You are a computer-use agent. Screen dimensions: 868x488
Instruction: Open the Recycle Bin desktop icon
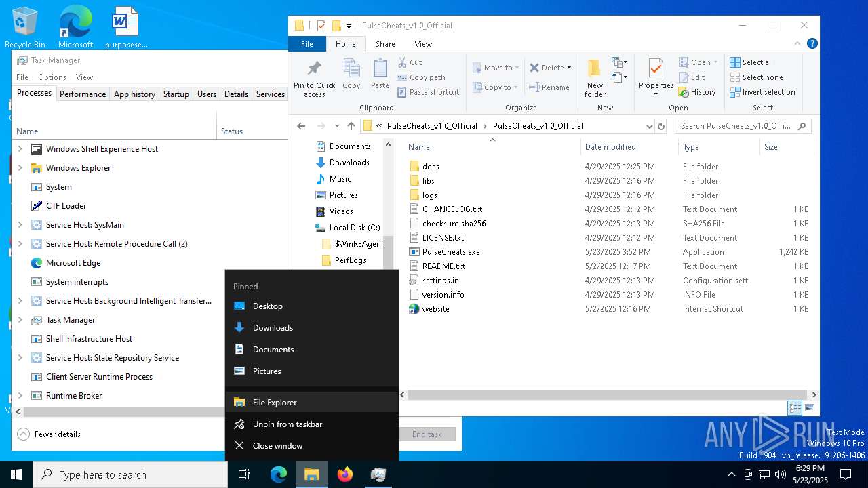25,28
